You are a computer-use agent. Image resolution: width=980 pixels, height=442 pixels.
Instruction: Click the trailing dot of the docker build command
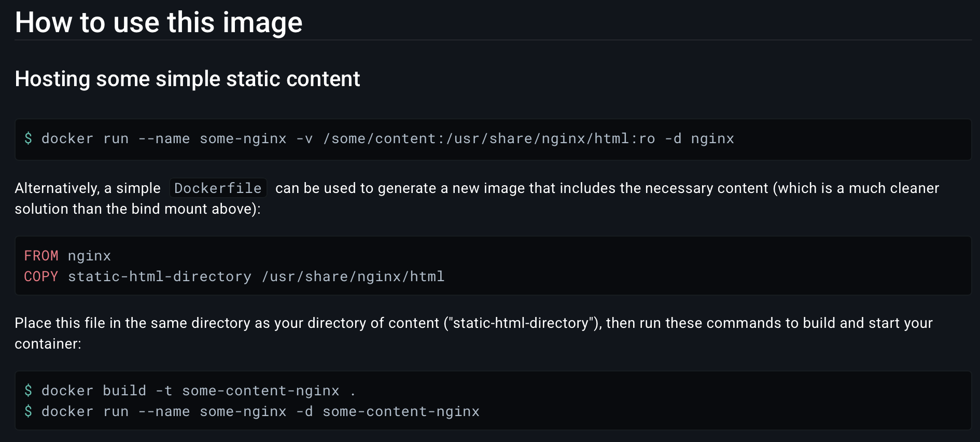[353, 392]
